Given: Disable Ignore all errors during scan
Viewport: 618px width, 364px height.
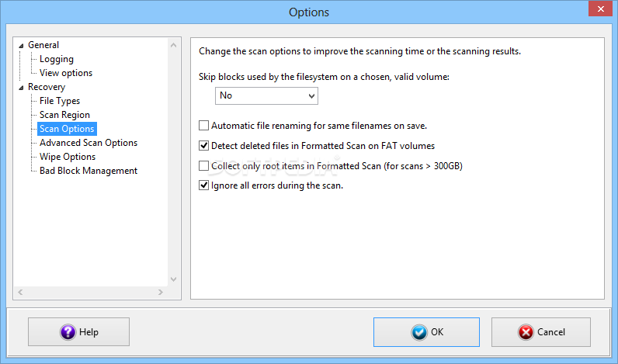Looking at the screenshot, I should point(203,185).
